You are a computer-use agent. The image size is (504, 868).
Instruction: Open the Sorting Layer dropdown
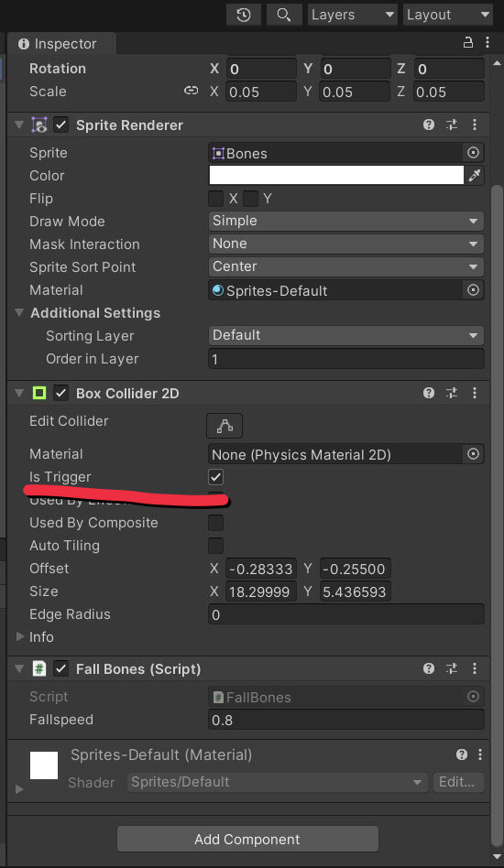tap(345, 335)
